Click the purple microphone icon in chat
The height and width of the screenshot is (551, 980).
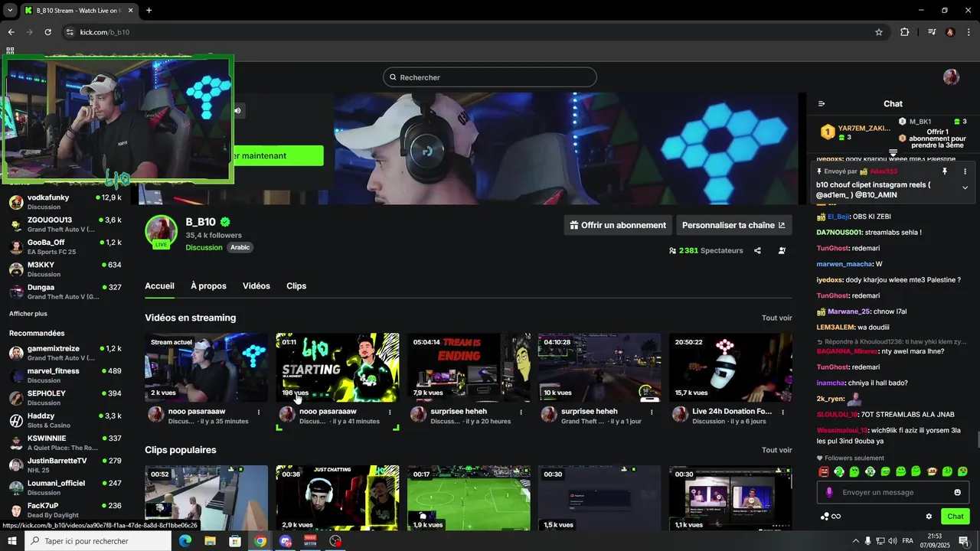point(829,492)
